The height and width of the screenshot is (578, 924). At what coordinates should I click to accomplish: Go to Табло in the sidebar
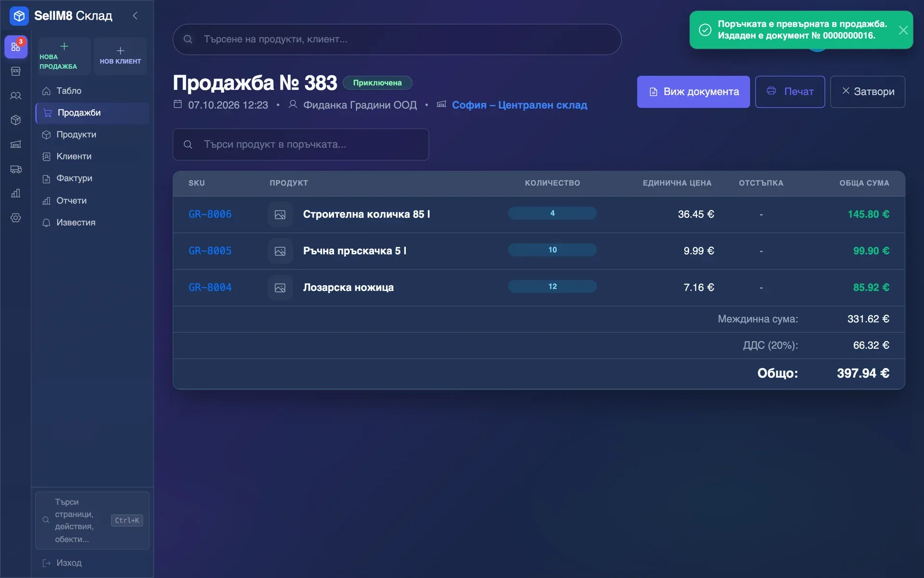92,91
